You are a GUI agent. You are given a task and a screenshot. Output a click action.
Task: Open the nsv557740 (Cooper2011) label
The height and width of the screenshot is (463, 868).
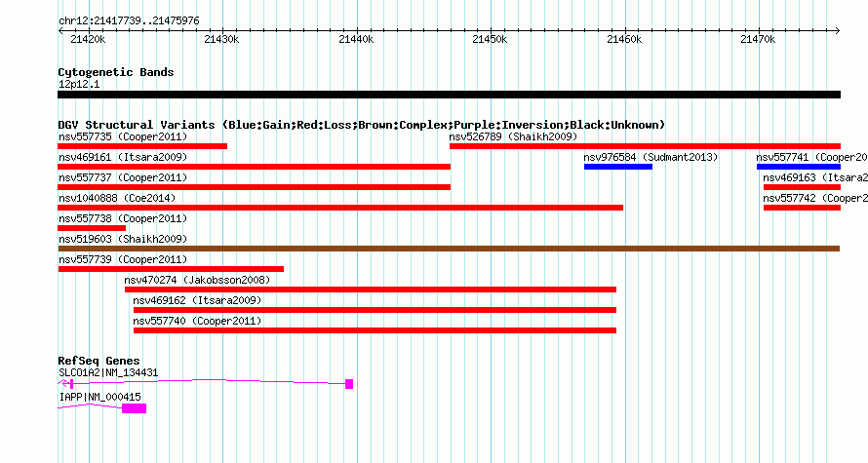tap(197, 321)
